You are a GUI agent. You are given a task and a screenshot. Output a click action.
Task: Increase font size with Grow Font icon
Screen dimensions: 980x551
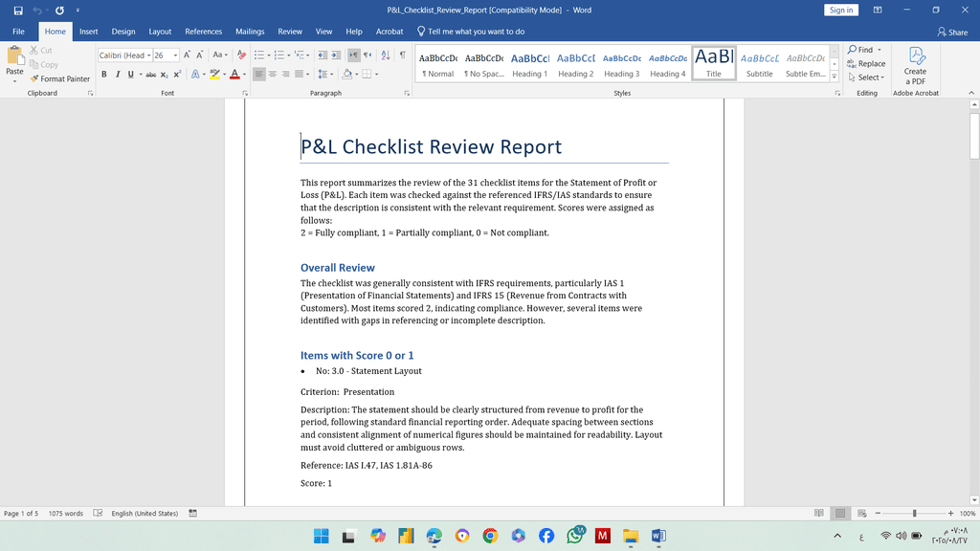pyautogui.click(x=187, y=55)
